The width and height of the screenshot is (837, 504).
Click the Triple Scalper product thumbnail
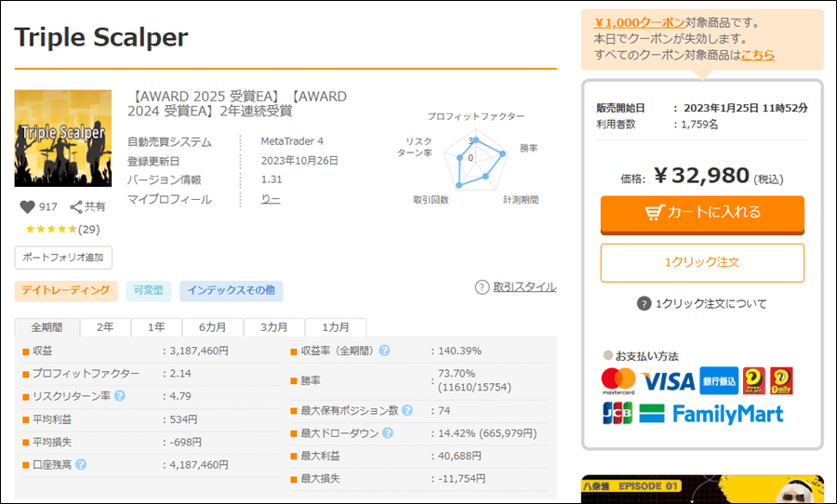pyautogui.click(x=63, y=139)
